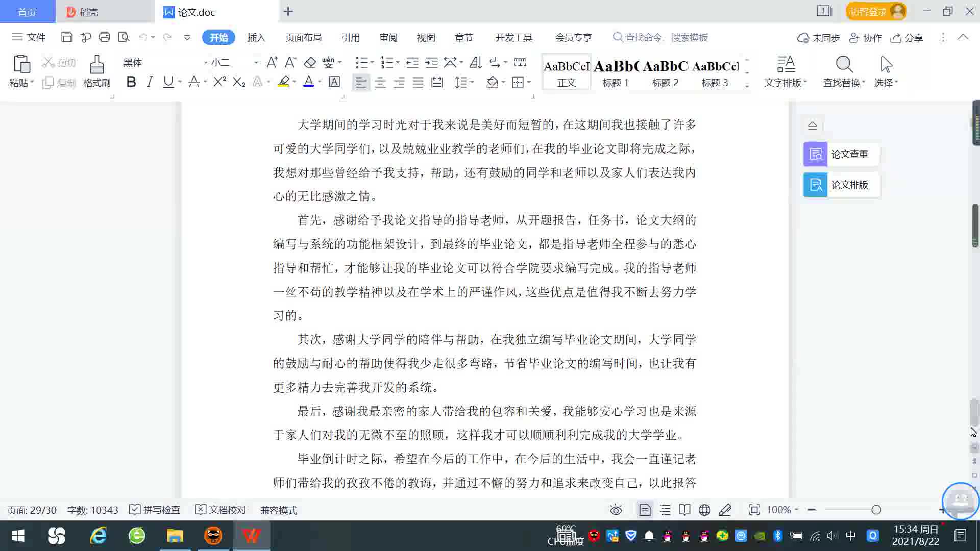
Task: Switch to web layout view icon
Action: 704,510
